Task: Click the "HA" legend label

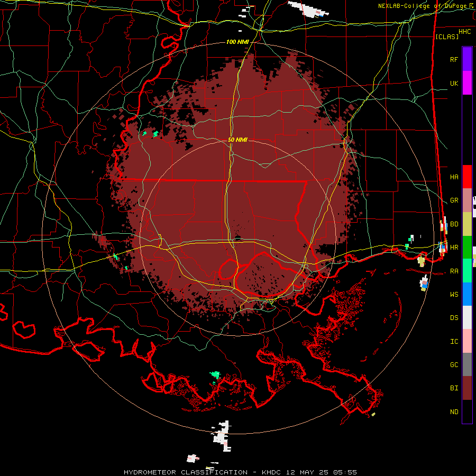Action: pos(454,177)
